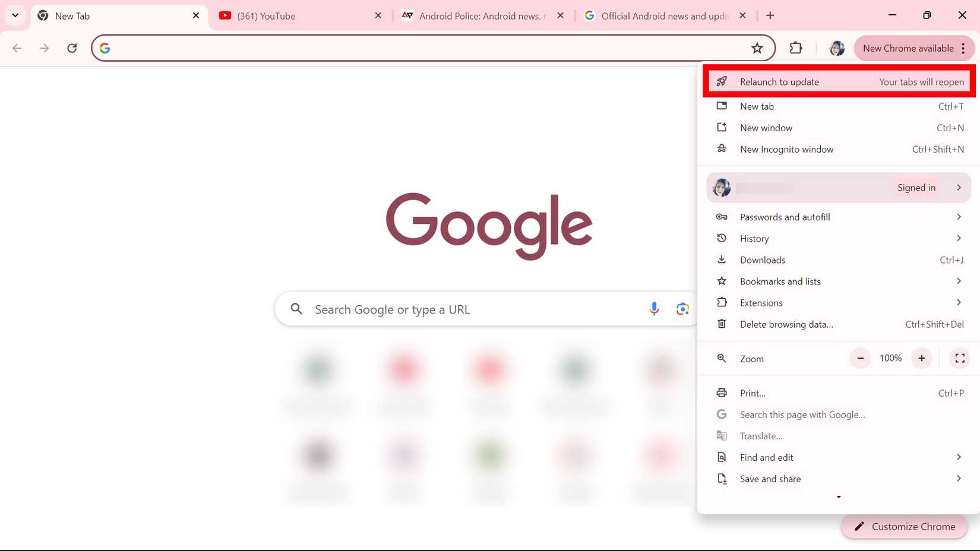Screen dimensions: 980x551
Task: Open the profile avatar icon
Action: tap(837, 48)
